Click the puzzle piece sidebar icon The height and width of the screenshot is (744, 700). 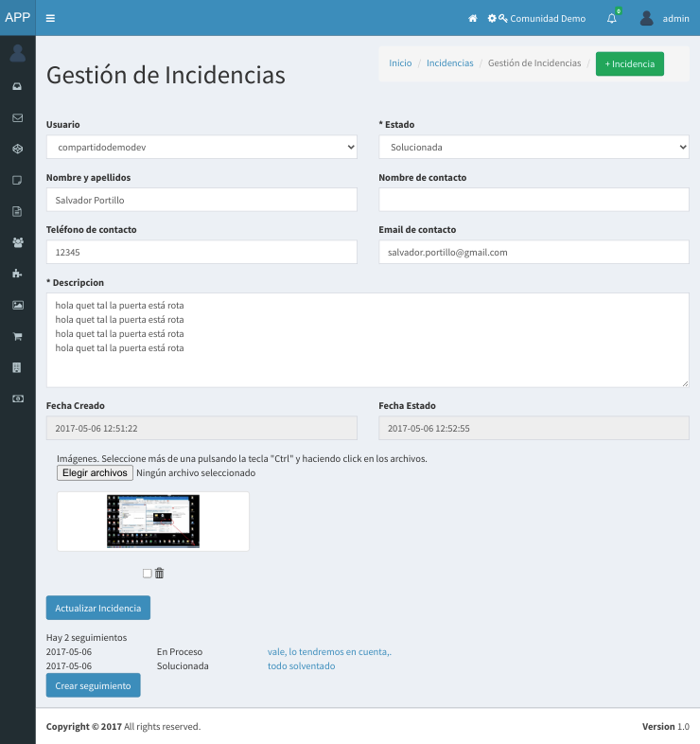[x=17, y=274]
